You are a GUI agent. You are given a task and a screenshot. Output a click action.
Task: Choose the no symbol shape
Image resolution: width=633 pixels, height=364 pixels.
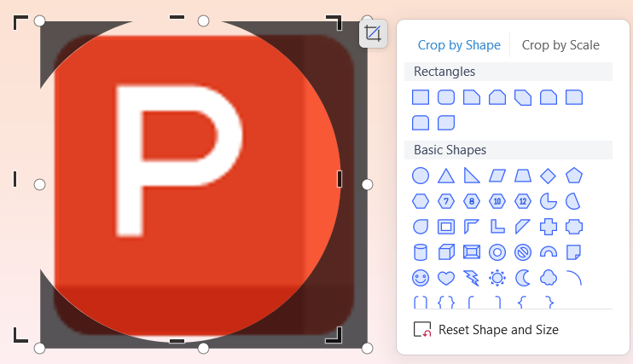(523, 252)
